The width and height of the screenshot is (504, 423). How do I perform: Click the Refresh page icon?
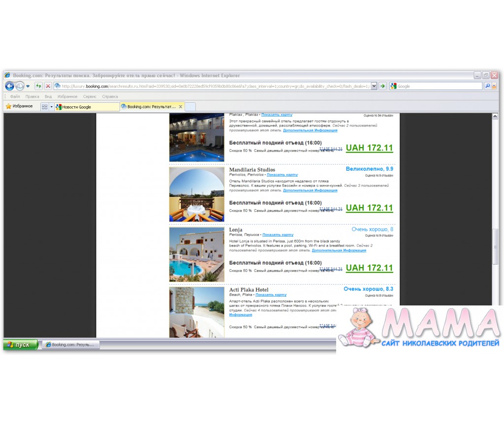[x=38, y=86]
